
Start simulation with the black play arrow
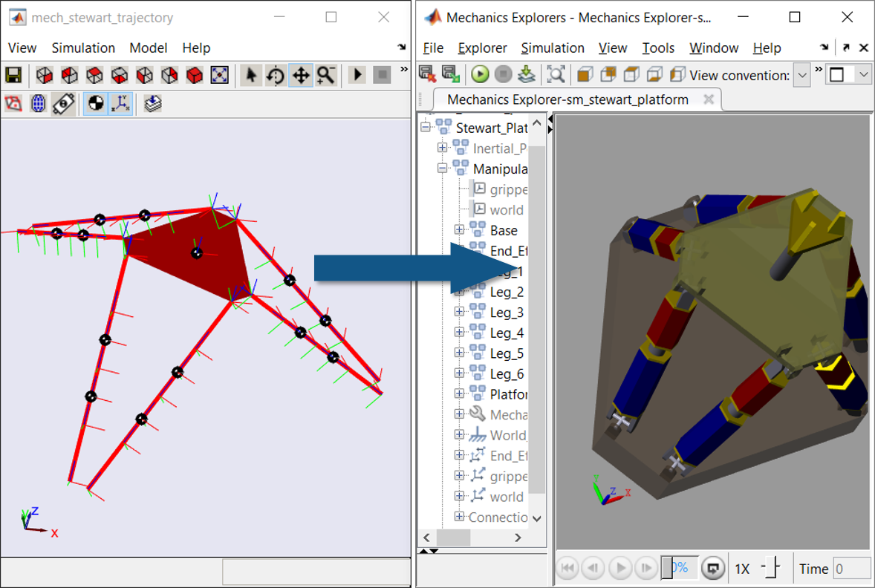click(x=357, y=74)
